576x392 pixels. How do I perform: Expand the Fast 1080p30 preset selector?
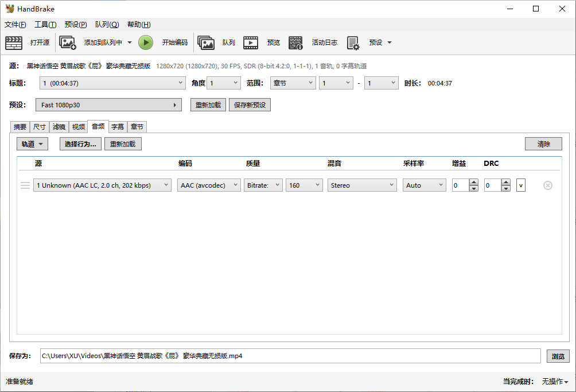pos(109,105)
